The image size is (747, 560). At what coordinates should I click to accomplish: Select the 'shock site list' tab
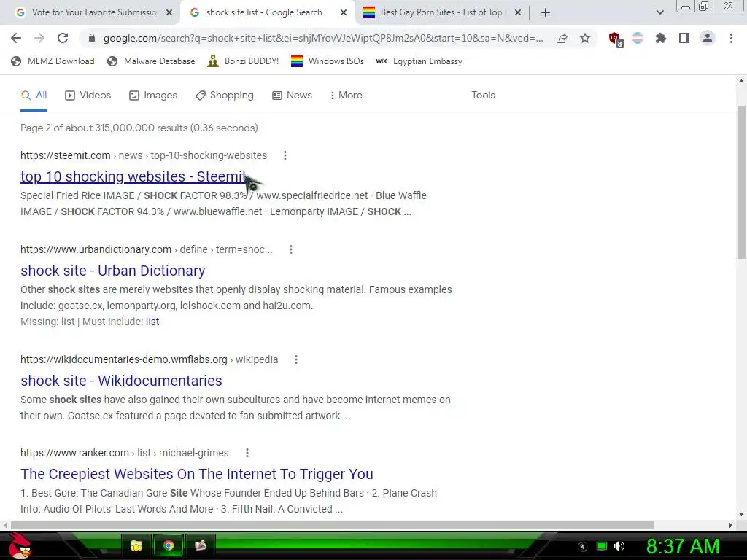tap(263, 12)
